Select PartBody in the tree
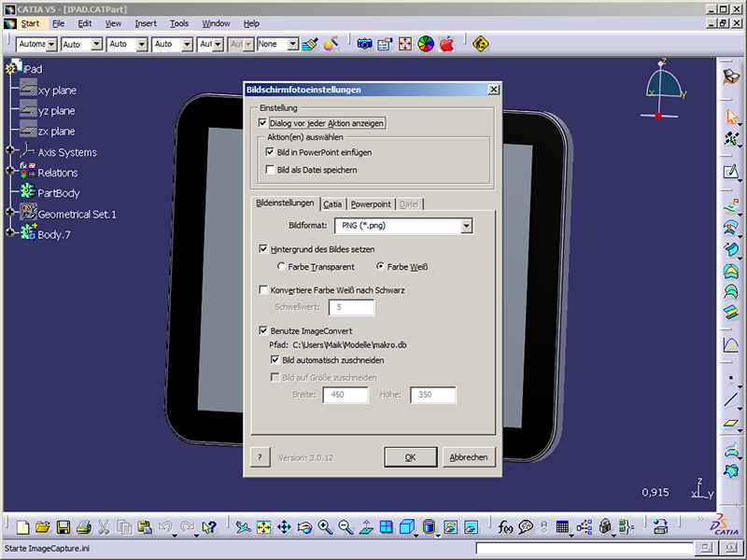 [x=59, y=193]
